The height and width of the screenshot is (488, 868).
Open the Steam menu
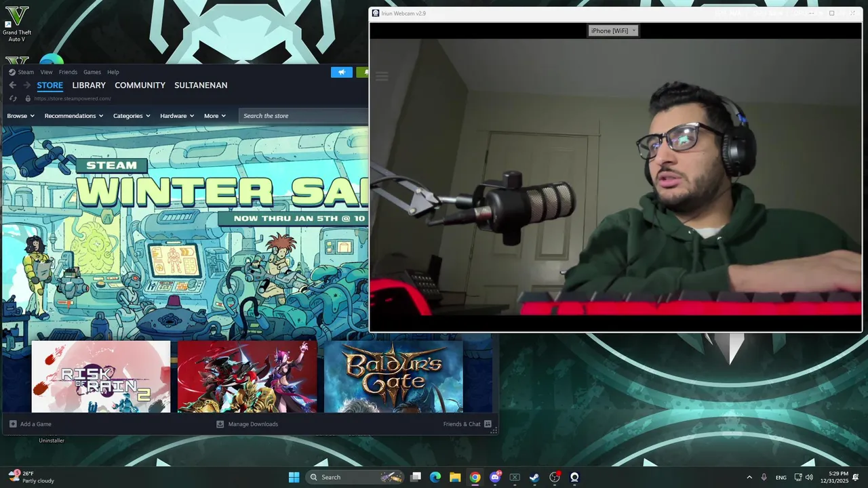[26, 72]
